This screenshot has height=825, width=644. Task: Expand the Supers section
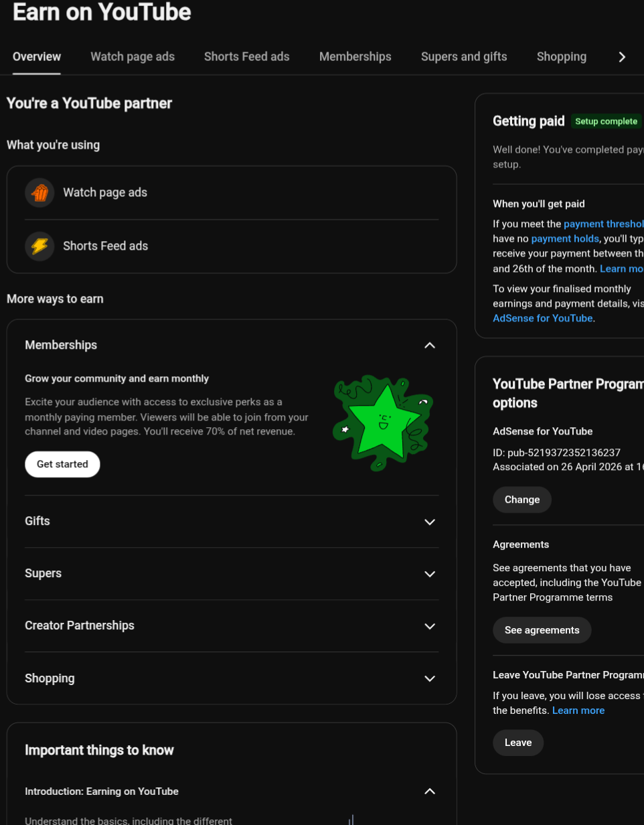(430, 574)
